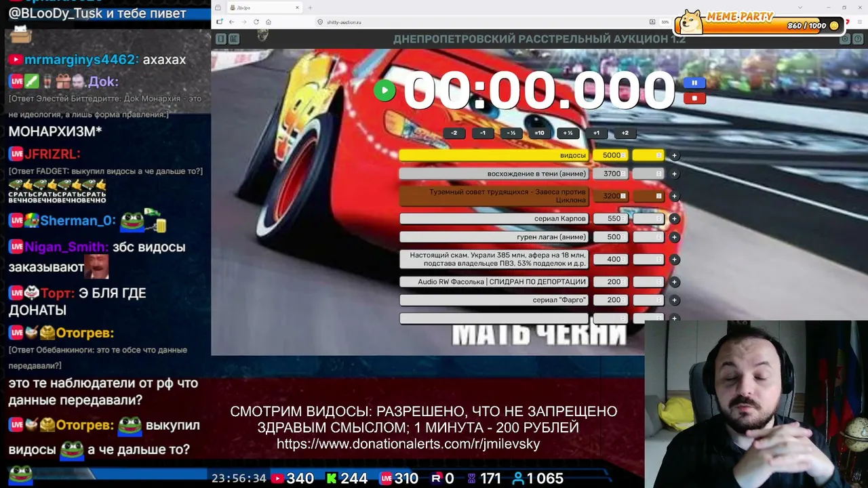The width and height of the screenshot is (868, 488).
Task: Open the settings icon in the auction header
Action: pos(845,39)
